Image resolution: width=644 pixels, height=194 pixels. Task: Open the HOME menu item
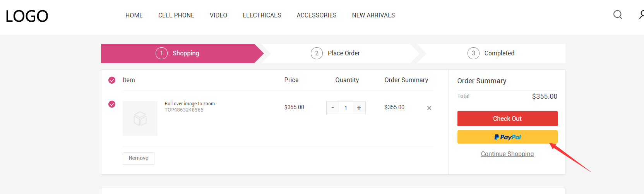pos(134,15)
